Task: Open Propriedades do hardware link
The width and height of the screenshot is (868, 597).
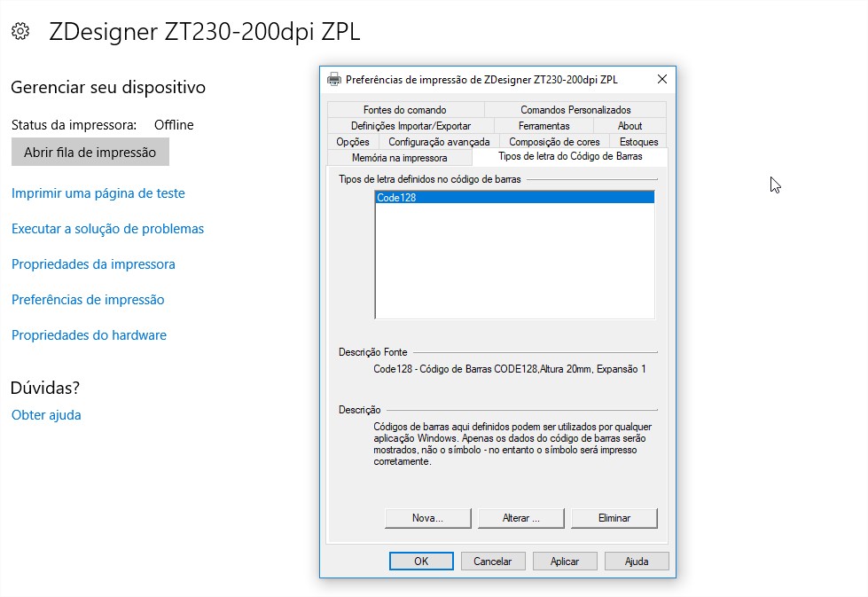Action: [90, 335]
